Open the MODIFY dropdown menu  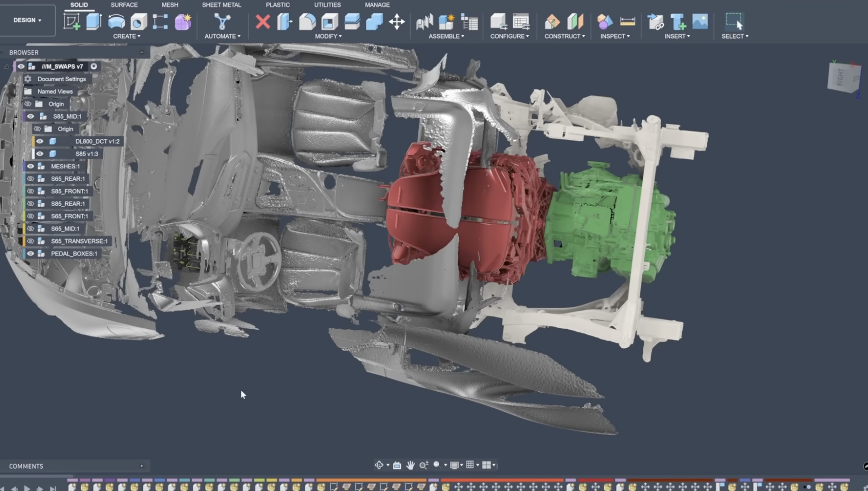[x=328, y=36]
